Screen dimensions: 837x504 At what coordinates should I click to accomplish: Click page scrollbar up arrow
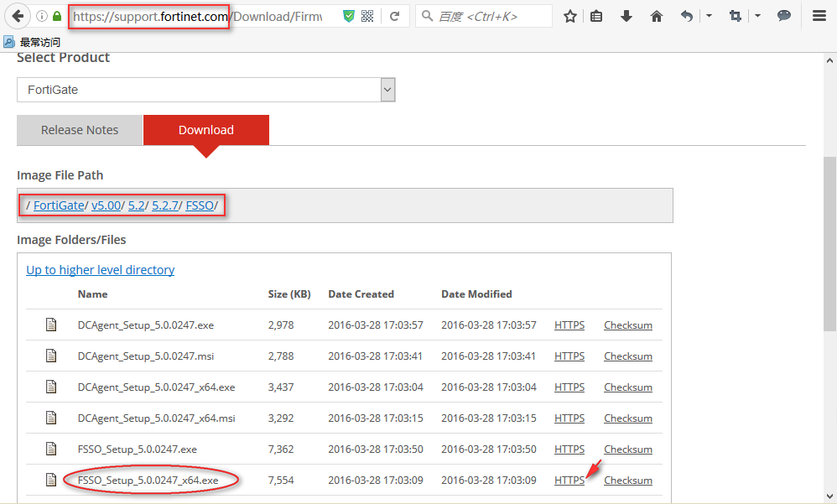[830, 60]
